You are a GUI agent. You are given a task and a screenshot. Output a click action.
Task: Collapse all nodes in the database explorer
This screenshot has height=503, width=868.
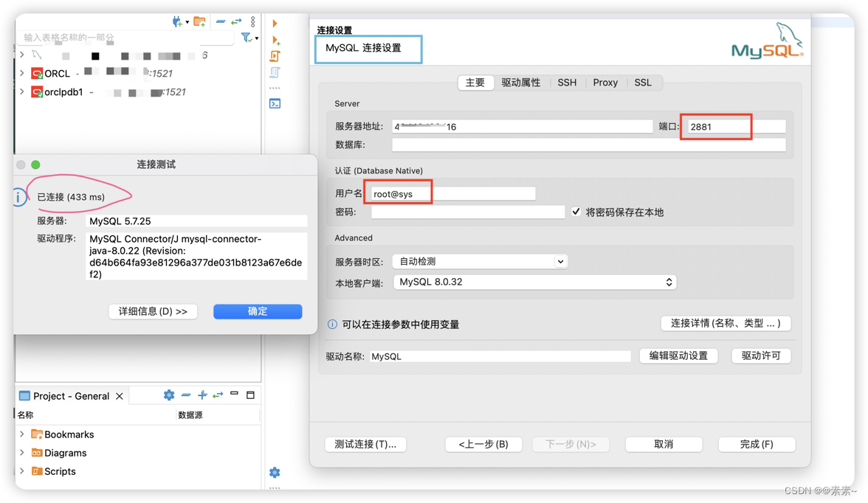pyautogui.click(x=221, y=21)
